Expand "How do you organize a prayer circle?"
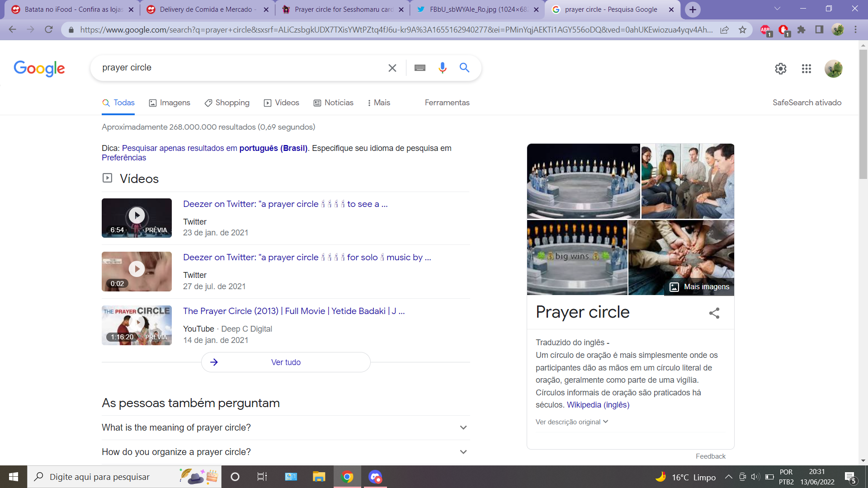 tap(286, 452)
